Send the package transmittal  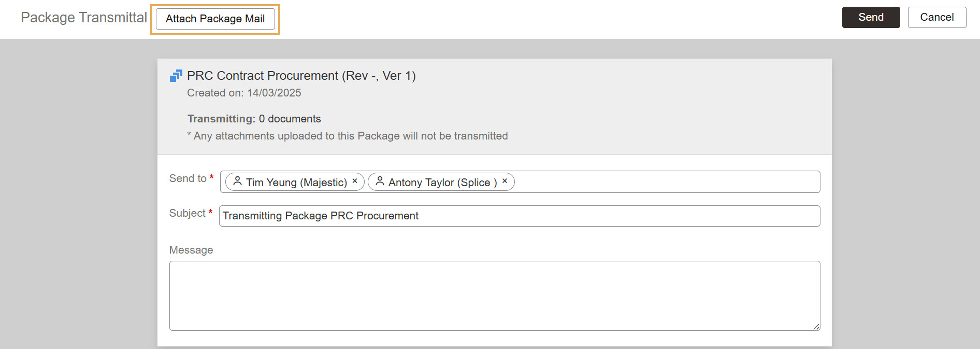[871, 17]
